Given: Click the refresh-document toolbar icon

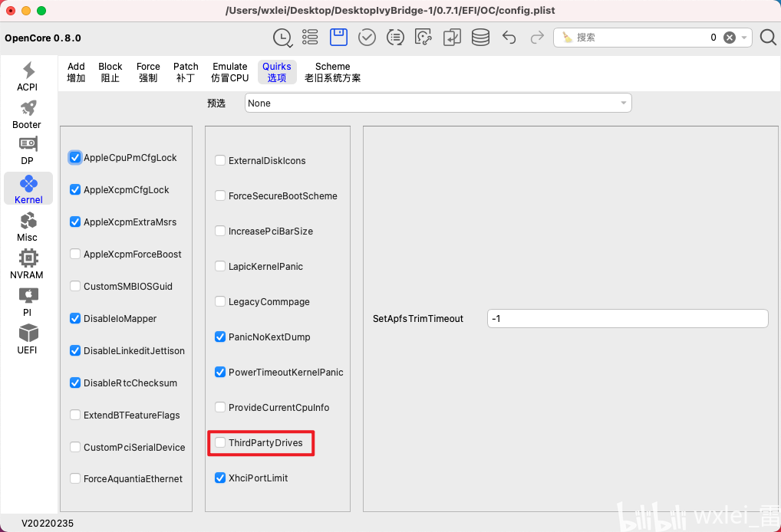Looking at the screenshot, I should point(423,38).
